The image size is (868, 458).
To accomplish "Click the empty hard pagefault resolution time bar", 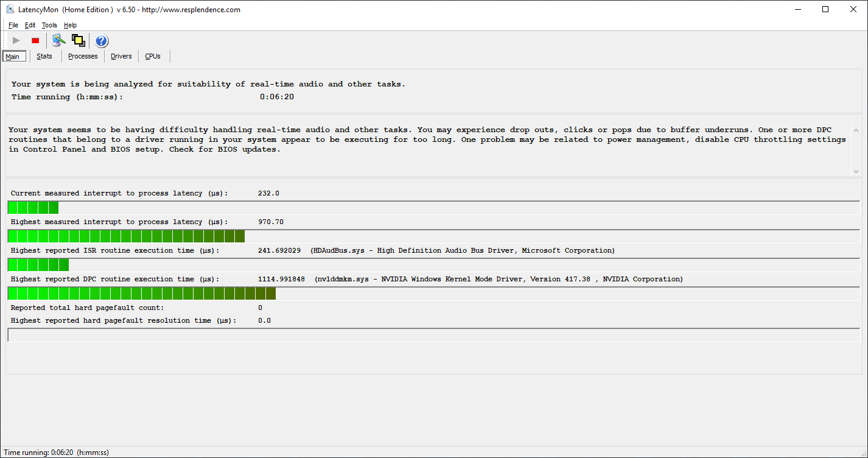I will click(x=434, y=335).
